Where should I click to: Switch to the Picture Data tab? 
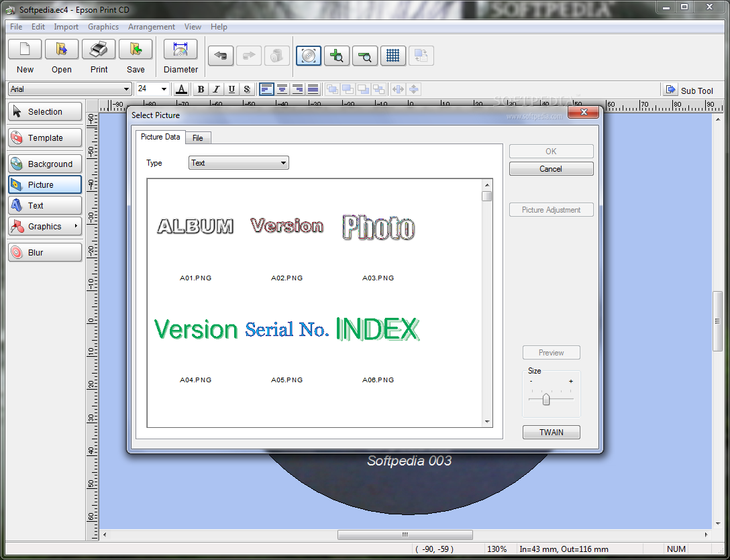(160, 137)
